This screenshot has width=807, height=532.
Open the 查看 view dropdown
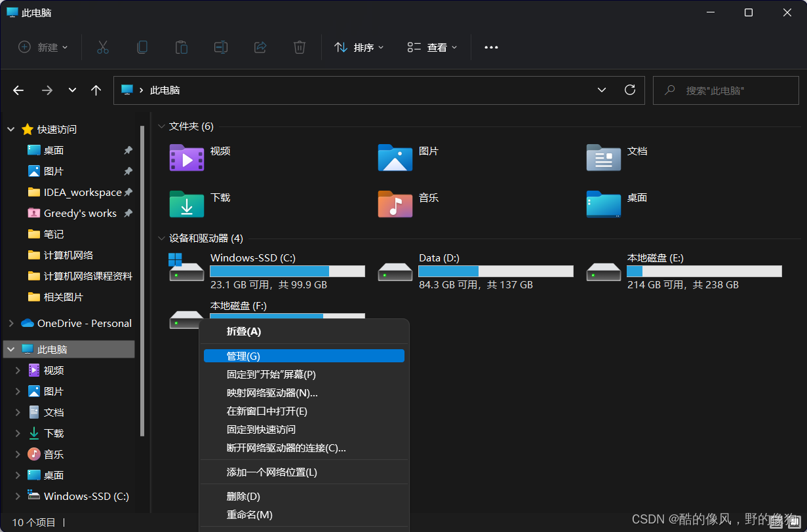pyautogui.click(x=432, y=47)
